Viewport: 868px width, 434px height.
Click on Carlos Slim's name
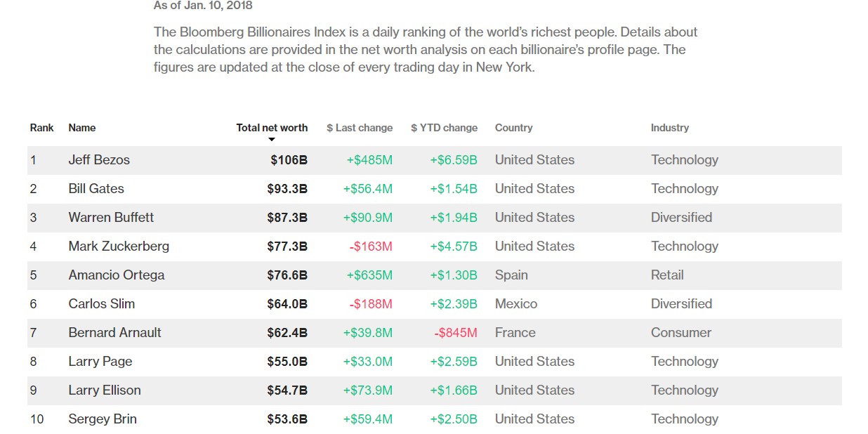102,304
